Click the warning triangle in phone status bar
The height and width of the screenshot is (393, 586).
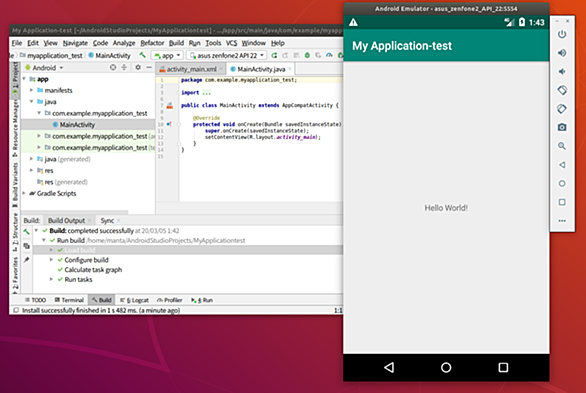[353, 22]
